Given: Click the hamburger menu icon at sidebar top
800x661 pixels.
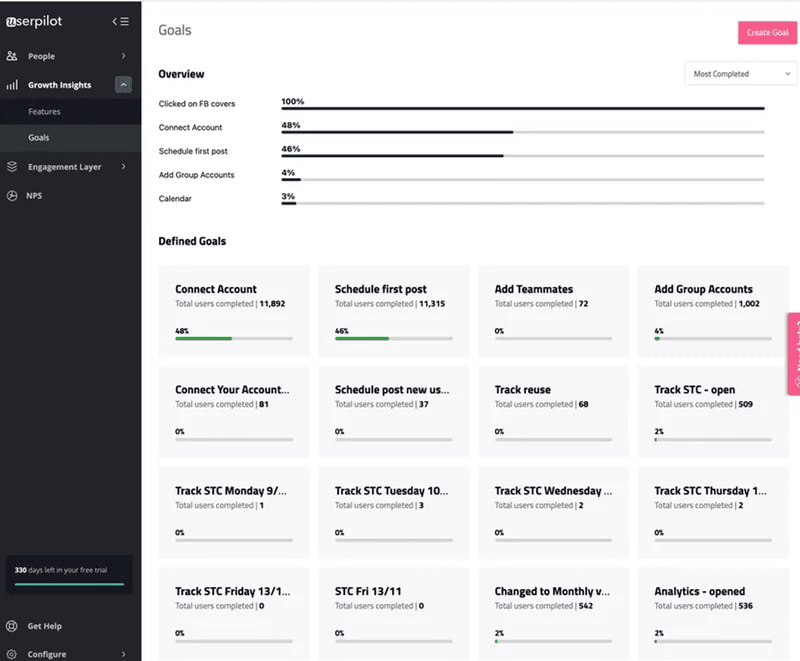Looking at the screenshot, I should click(126, 20).
